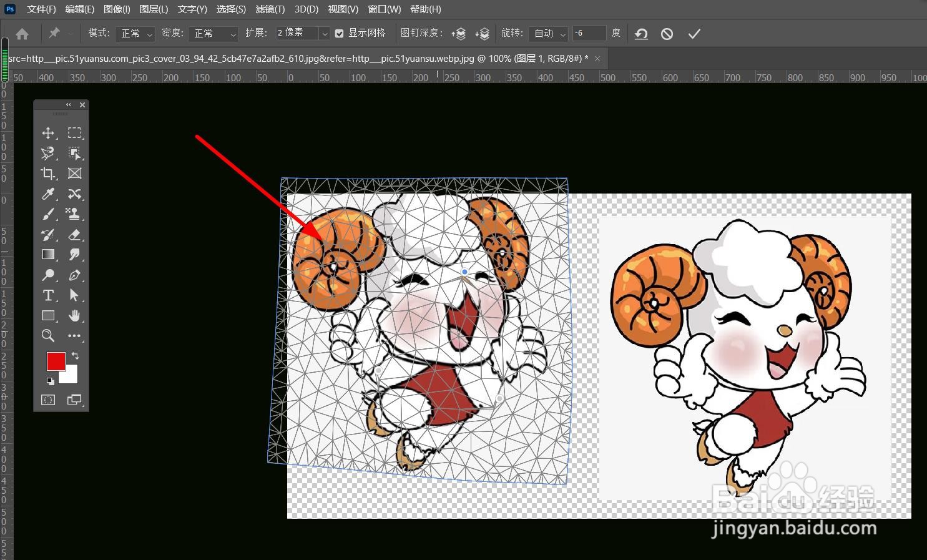The width and height of the screenshot is (927, 560).
Task: Open the 旋转 dropdown set to 自动
Action: 548,34
